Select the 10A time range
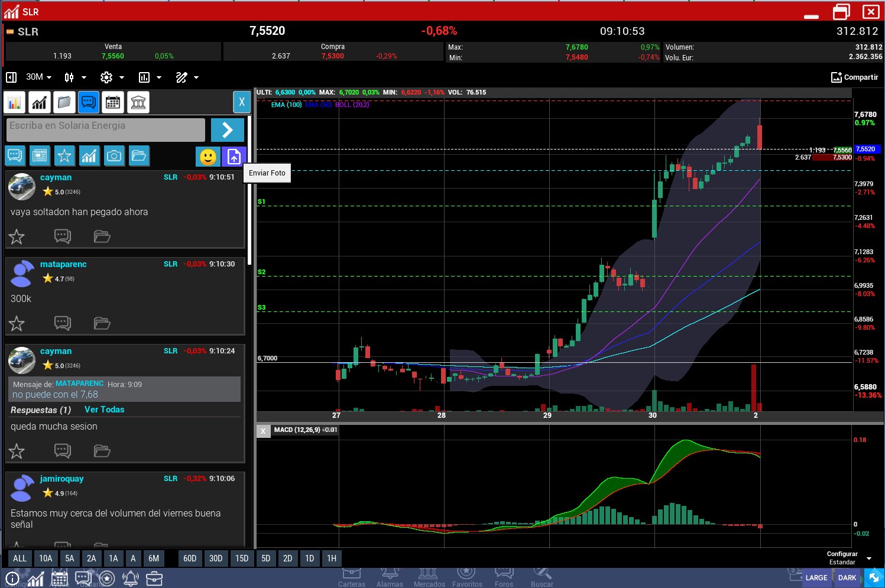This screenshot has height=588, width=885. [46, 558]
